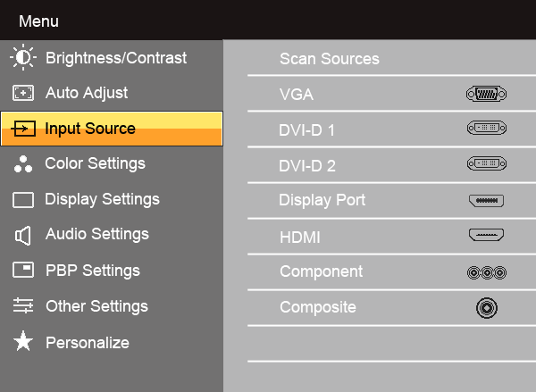536x392 pixels.
Task: Click the Composite jack icon
Action: click(x=486, y=308)
